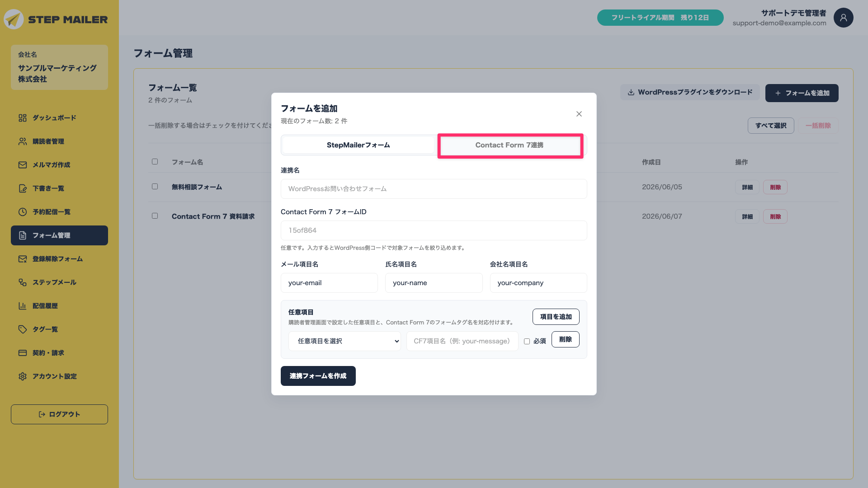Click the フリートライアル期間 badge
The image size is (868, 488).
pyautogui.click(x=660, y=18)
